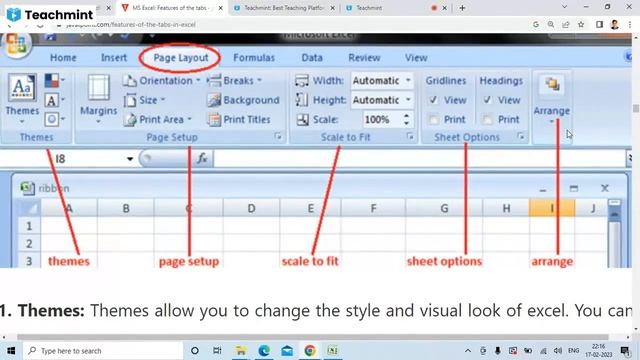This screenshot has width=640, height=360.
Task: Open Google Chrome from taskbar
Action: point(310,351)
